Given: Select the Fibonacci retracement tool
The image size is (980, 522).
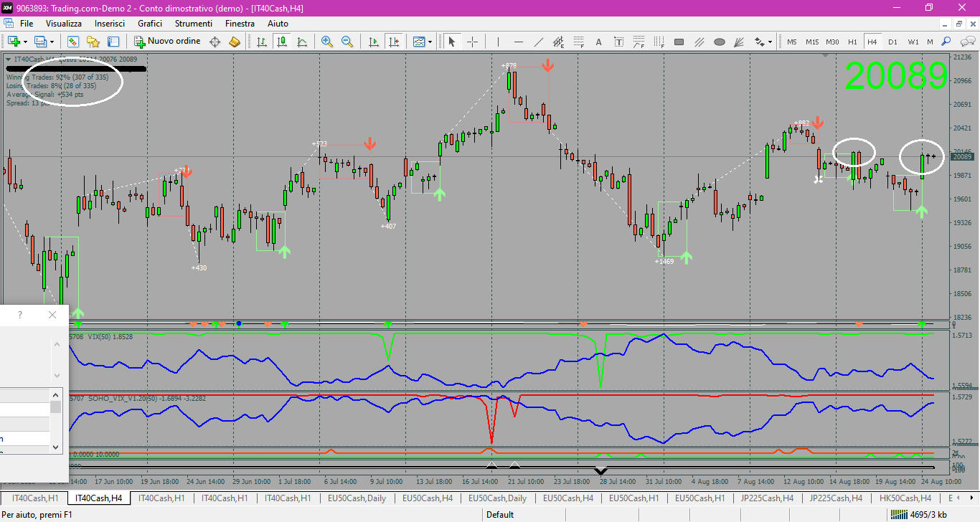Looking at the screenshot, I should tap(578, 42).
